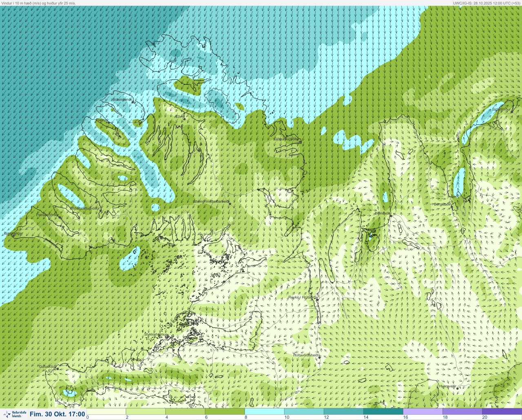The height and width of the screenshot is (420, 522).
Task: Click the Hveravellir station marker
Action: (x=458, y=389)
